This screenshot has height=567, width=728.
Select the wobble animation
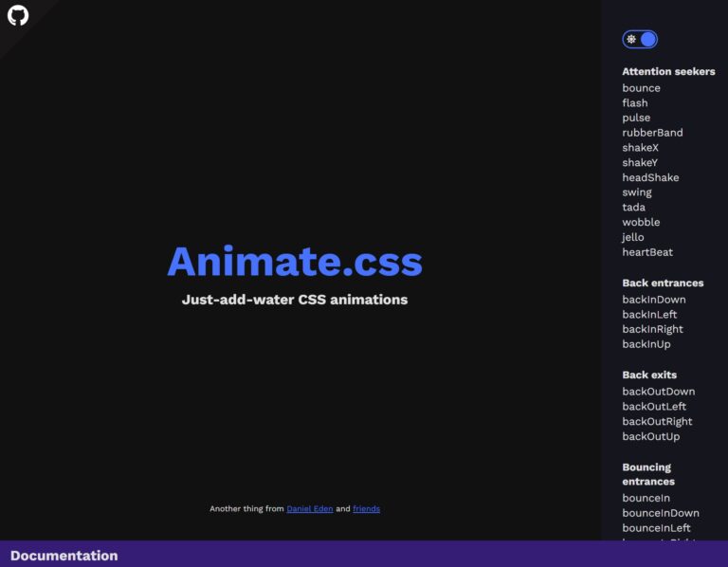pos(641,222)
